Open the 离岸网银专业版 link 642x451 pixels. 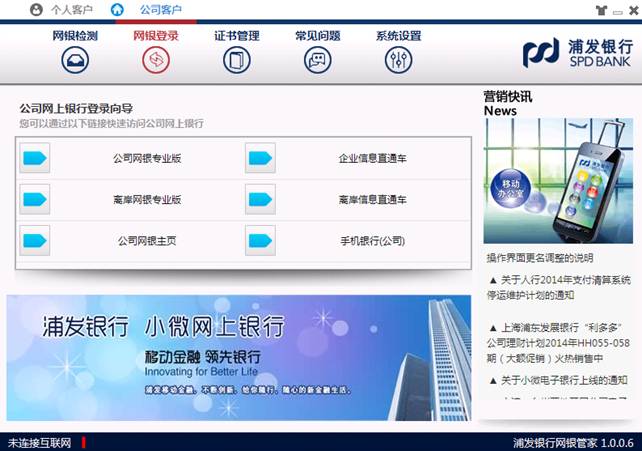[x=147, y=200]
